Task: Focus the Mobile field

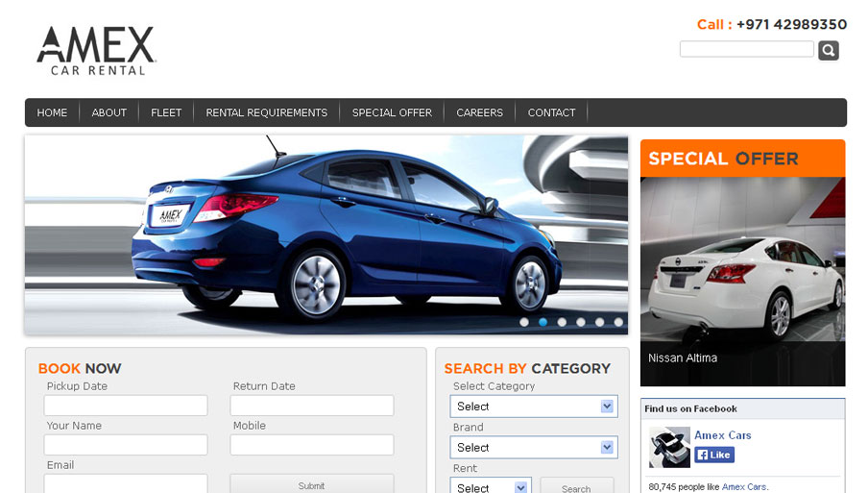Action: [x=312, y=445]
